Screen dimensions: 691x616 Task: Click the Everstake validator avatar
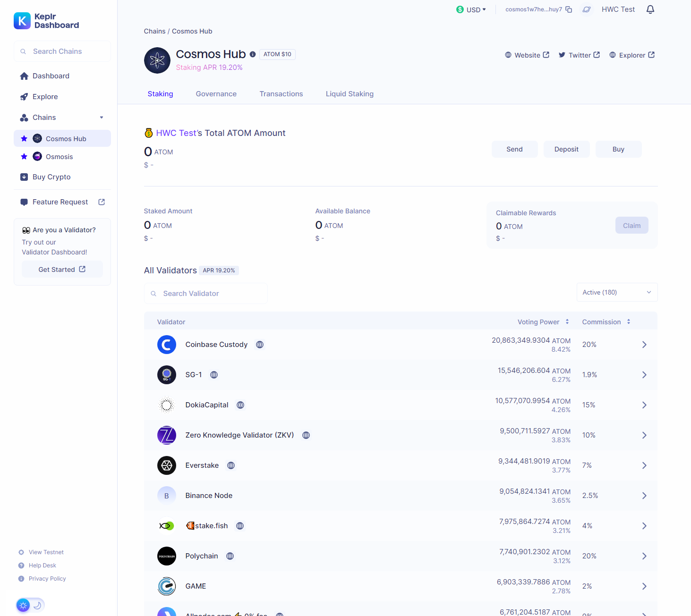click(167, 465)
